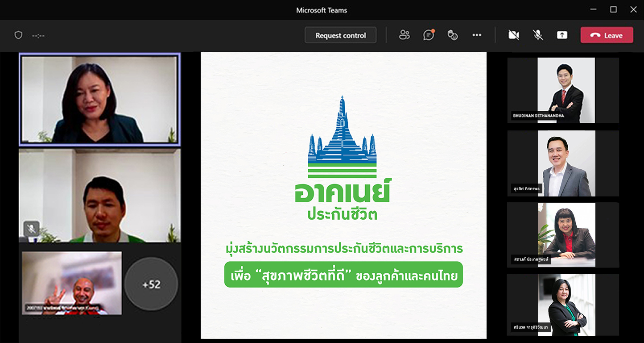Open the participants panel

[x=404, y=35]
